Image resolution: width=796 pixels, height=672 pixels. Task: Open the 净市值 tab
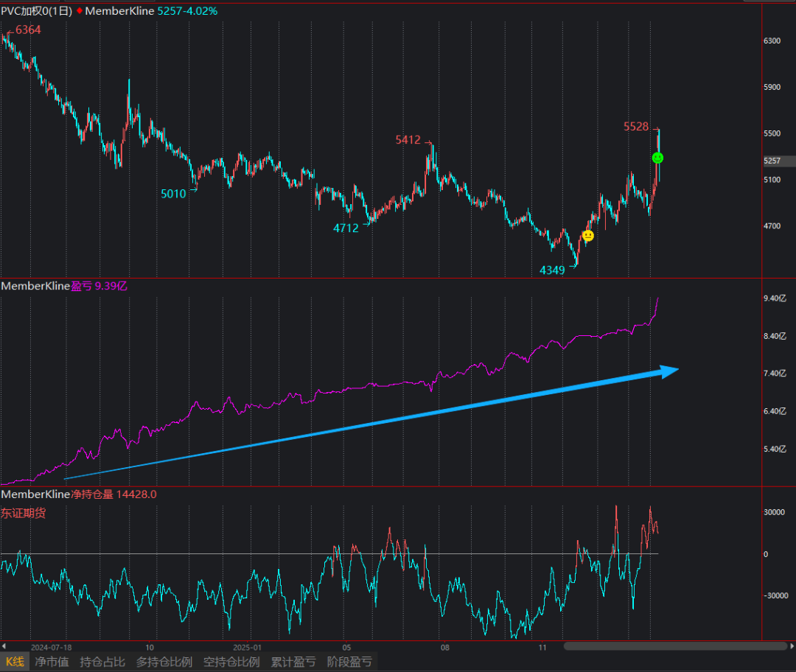pyautogui.click(x=52, y=662)
